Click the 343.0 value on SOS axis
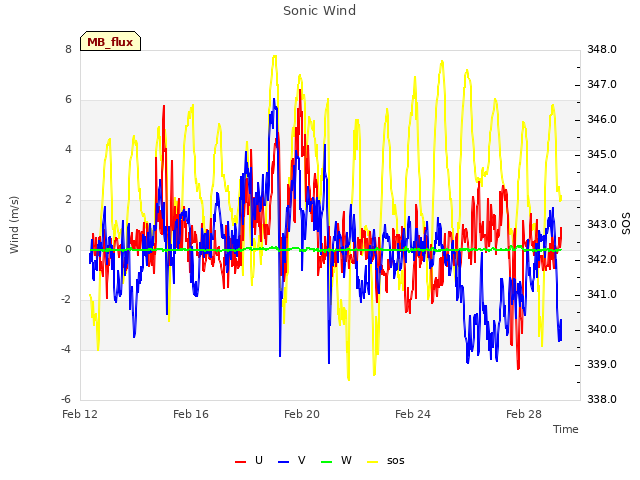Image resolution: width=640 pixels, height=480 pixels. tap(602, 224)
